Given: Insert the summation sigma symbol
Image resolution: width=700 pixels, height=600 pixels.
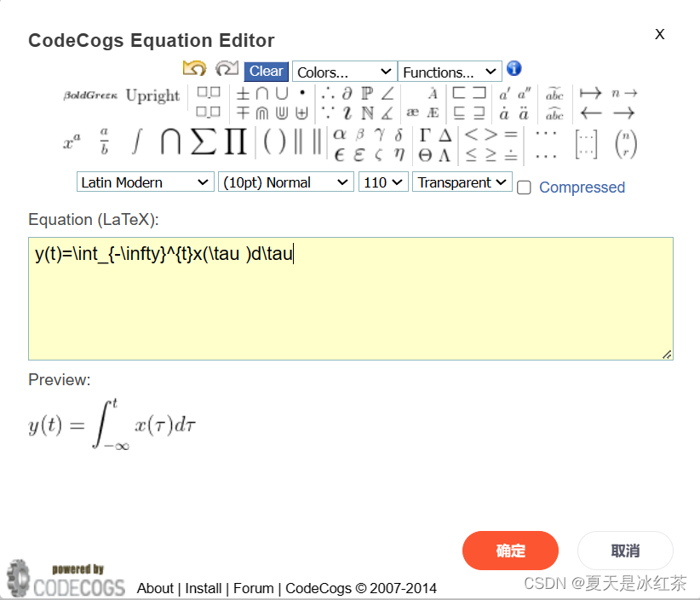Looking at the screenshot, I should [x=204, y=141].
